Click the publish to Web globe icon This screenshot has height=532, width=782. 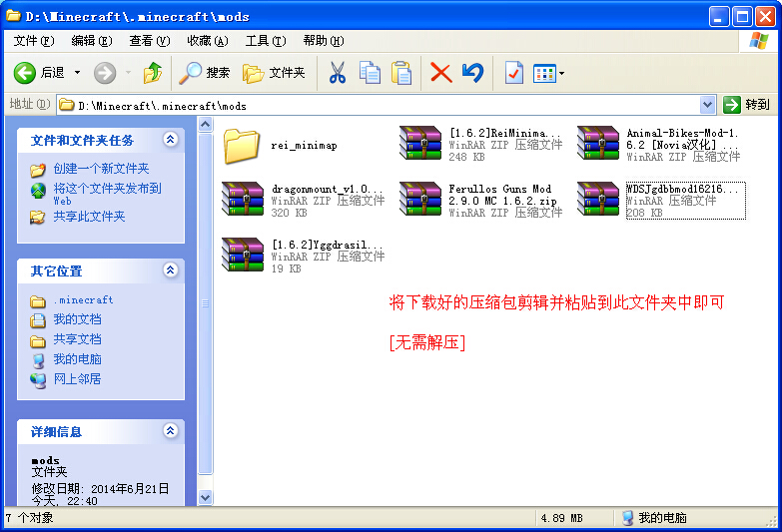pyautogui.click(x=38, y=191)
